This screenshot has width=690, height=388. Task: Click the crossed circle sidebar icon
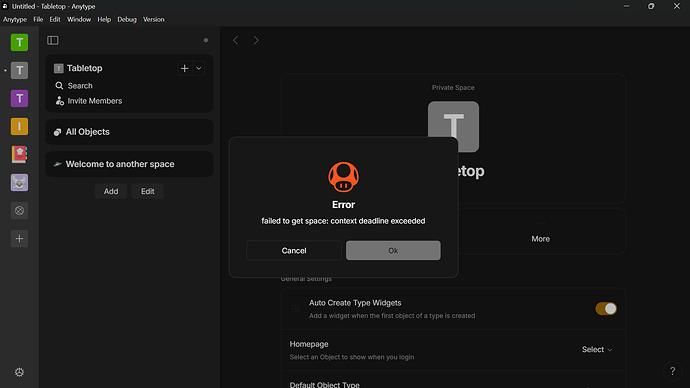pos(19,210)
